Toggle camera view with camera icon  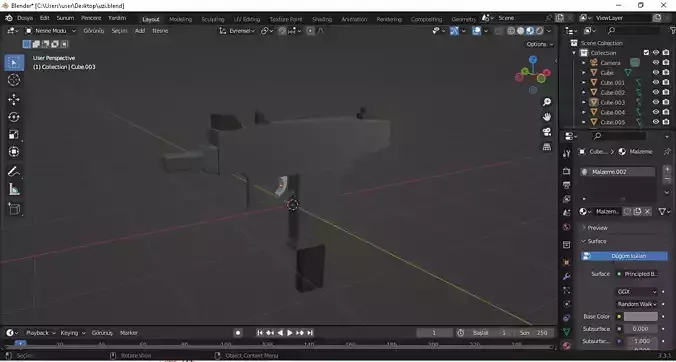(x=547, y=132)
